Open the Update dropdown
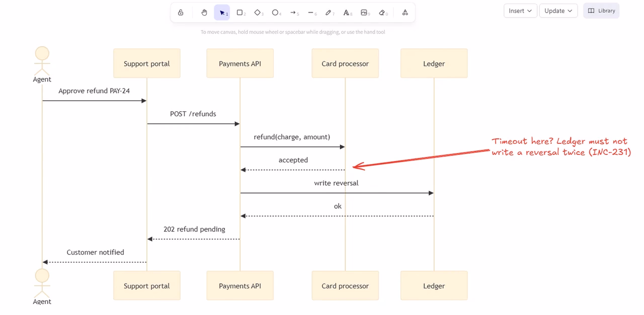This screenshot has height=315, width=644. (x=558, y=11)
